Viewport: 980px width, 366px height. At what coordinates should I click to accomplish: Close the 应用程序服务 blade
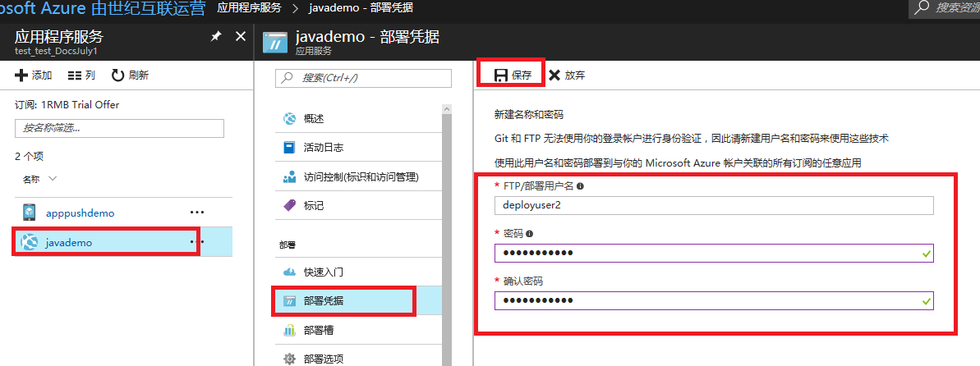tap(241, 36)
